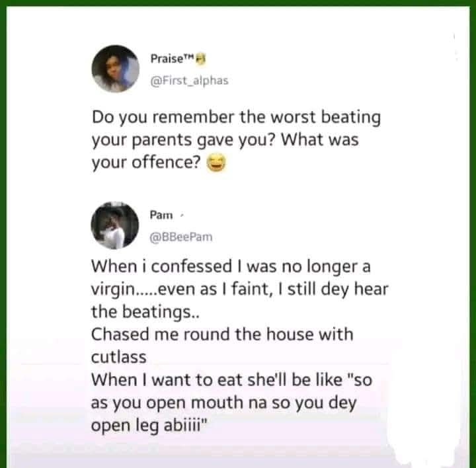Click the line 'When I want to eat she'll be like'
Image resolution: width=476 pixels, height=468 pixels.
click(x=231, y=380)
